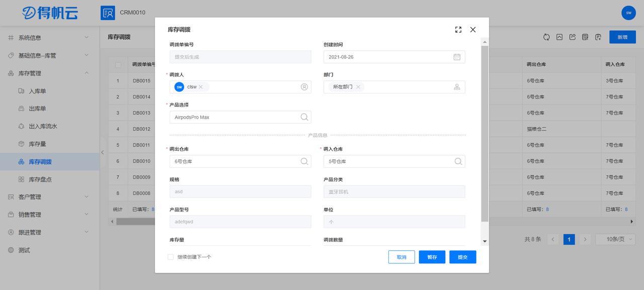644x290 pixels.
Task: Click inside the 调出仓库 input field
Action: pos(236,161)
